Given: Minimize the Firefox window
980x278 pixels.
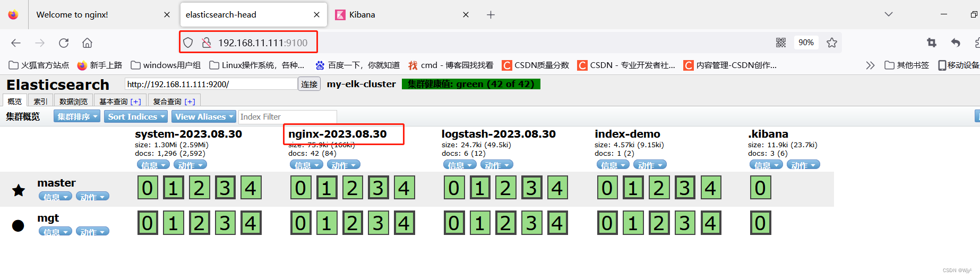Looking at the screenshot, I should click(944, 14).
